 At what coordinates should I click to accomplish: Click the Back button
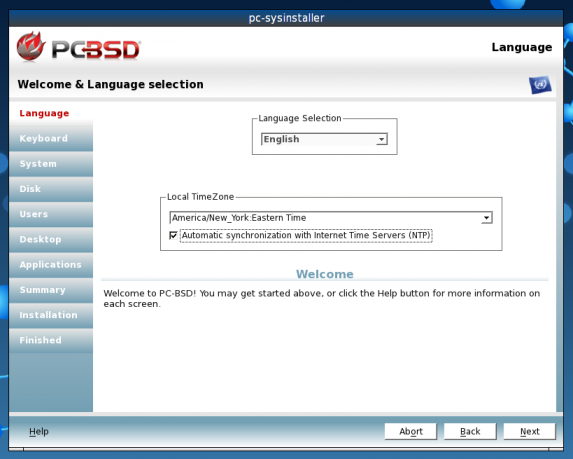tap(470, 432)
